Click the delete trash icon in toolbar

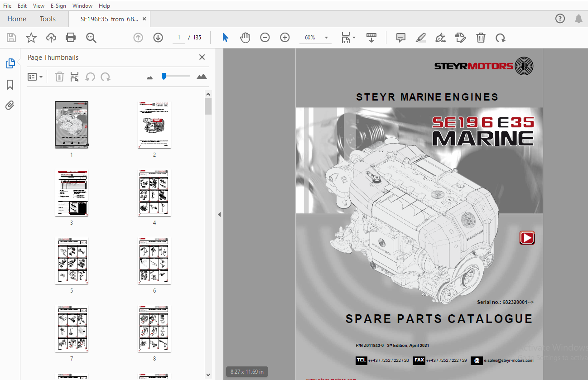coord(481,38)
